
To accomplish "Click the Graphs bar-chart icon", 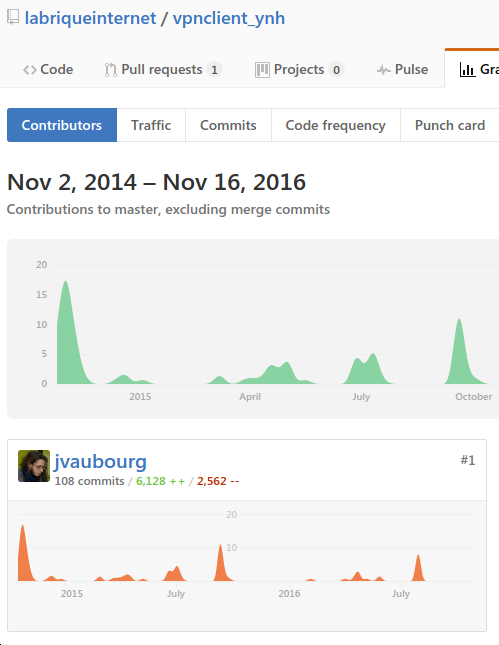I will 467,70.
